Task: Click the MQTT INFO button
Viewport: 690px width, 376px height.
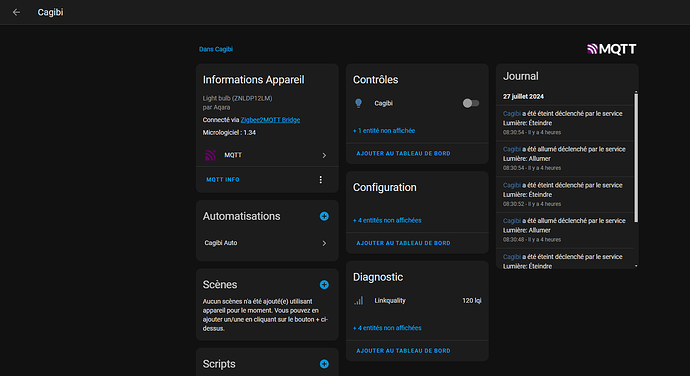Action: tap(223, 180)
